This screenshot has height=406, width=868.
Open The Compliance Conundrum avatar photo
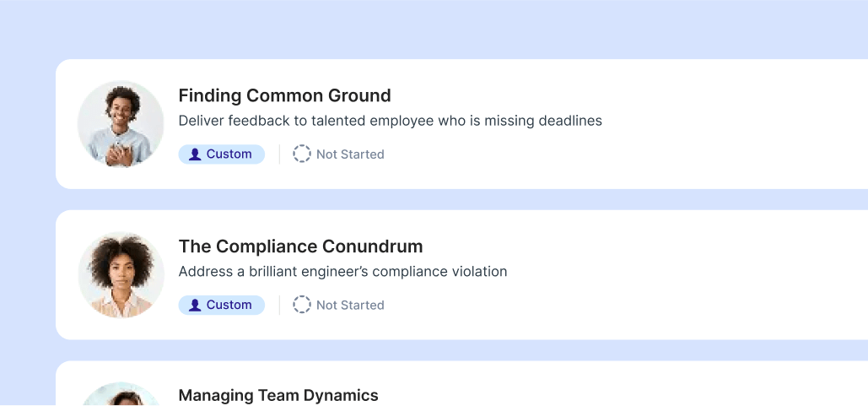[121, 275]
